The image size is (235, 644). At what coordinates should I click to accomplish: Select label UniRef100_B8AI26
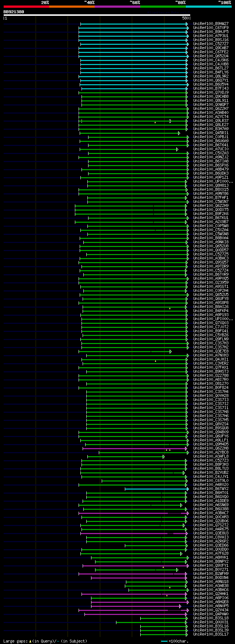tap(211, 307)
